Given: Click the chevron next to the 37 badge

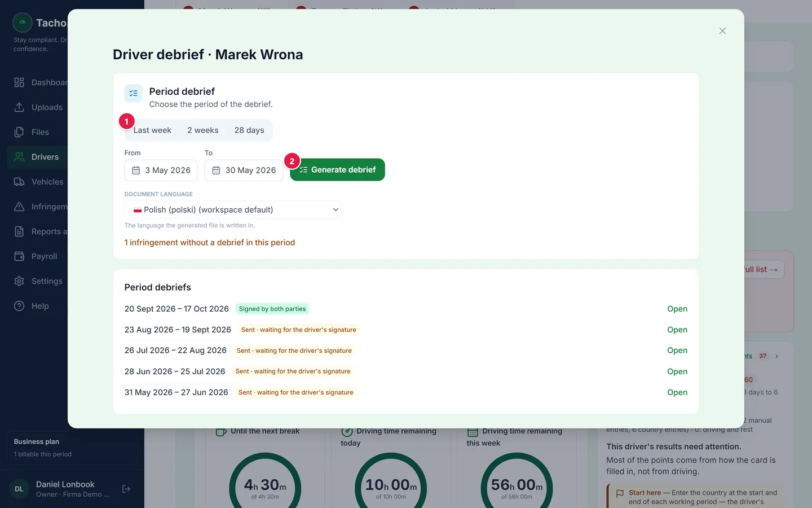Looking at the screenshot, I should (x=777, y=356).
